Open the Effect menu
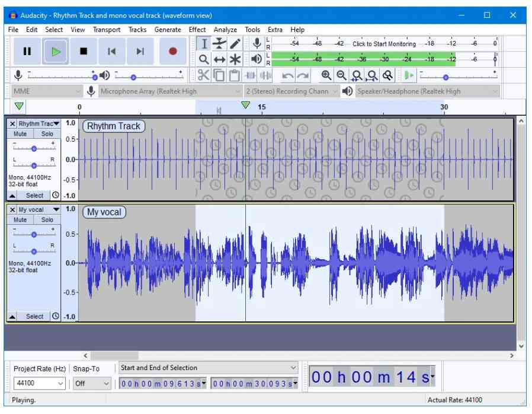 tap(197, 30)
